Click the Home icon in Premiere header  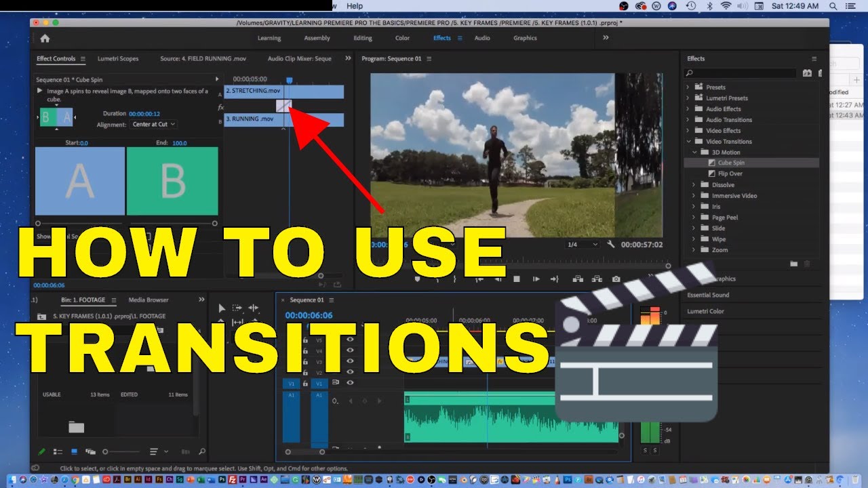[45, 39]
